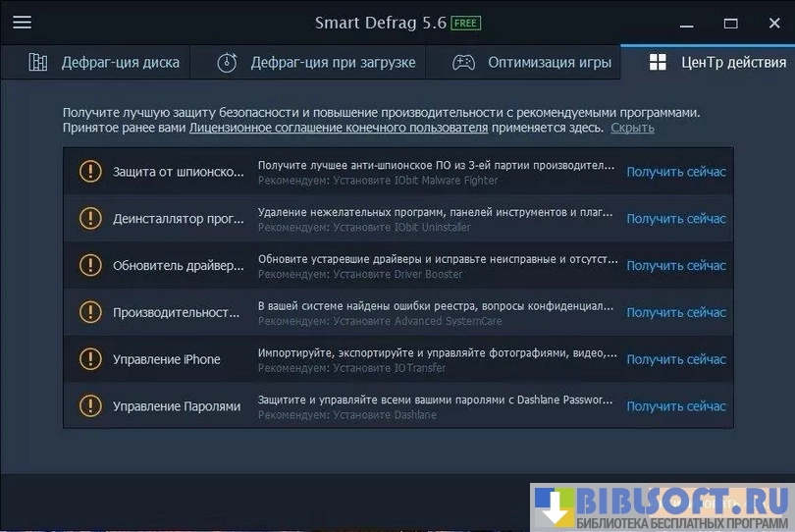Get IObit Malware Fighter via Получить сейчас
Image resolution: width=795 pixels, height=532 pixels.
pyautogui.click(x=676, y=172)
